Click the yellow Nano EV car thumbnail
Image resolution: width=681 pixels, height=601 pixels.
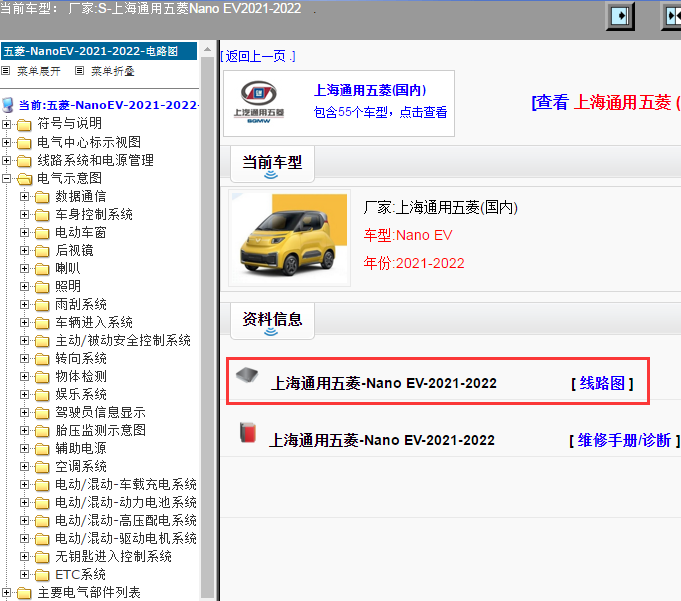click(x=290, y=238)
